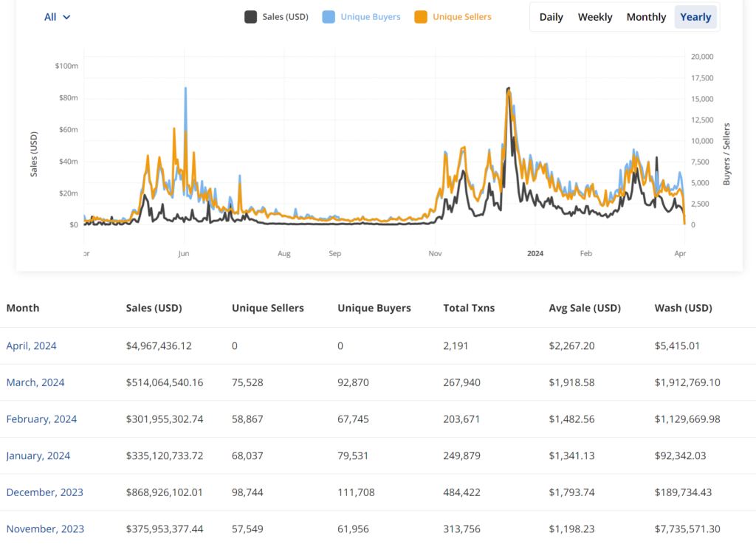Sort table by Wash (USD) column header
This screenshot has width=756, height=547.
pos(683,308)
